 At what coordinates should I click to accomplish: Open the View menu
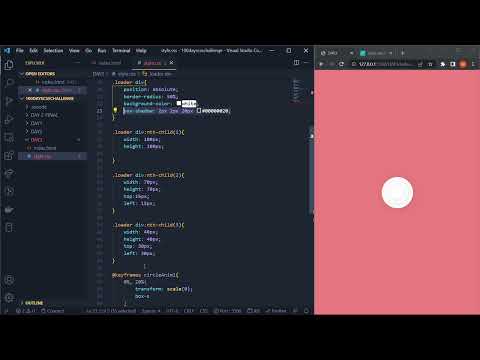coord(74,51)
